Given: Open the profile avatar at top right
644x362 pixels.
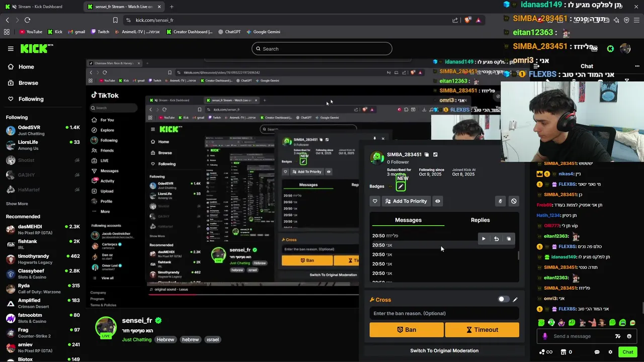Looking at the screenshot, I should coord(625,49).
